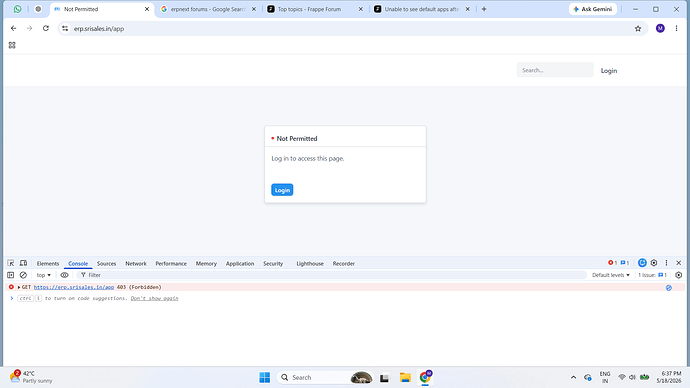
Task: Go back to previous page
Action: pos(14,29)
